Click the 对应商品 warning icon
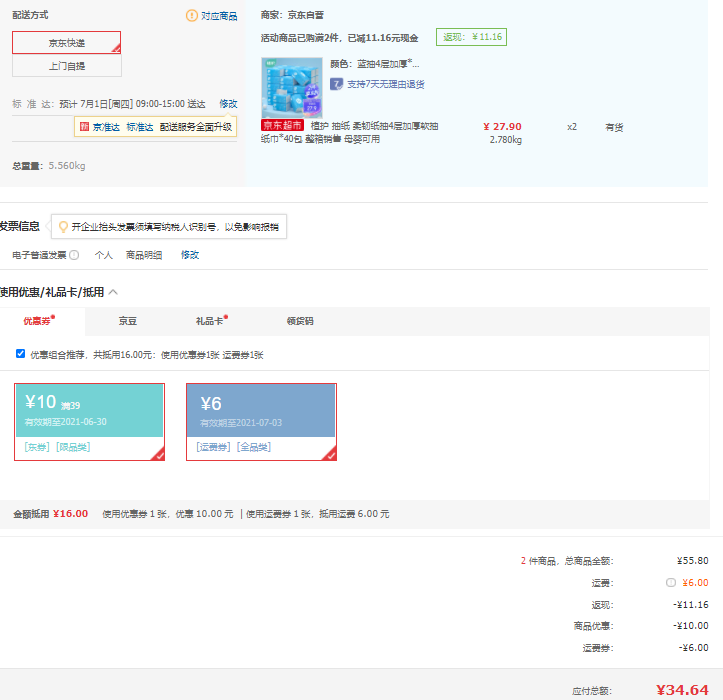 (191, 16)
